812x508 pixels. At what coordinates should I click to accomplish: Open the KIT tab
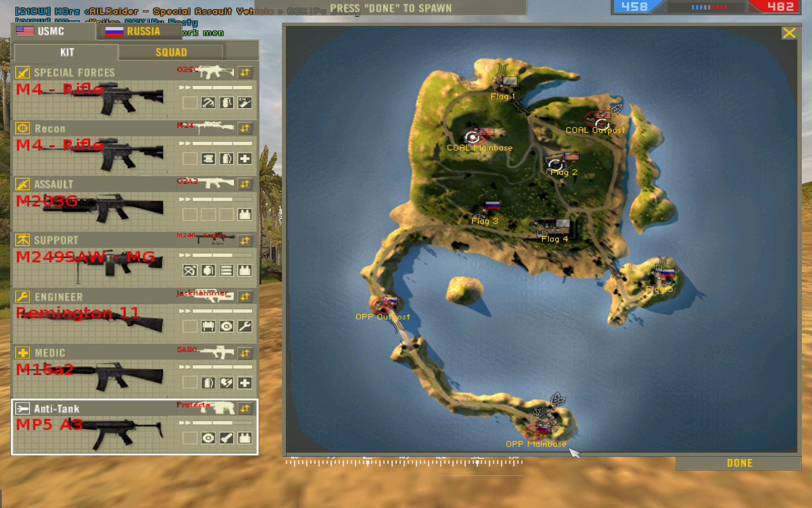[67, 52]
